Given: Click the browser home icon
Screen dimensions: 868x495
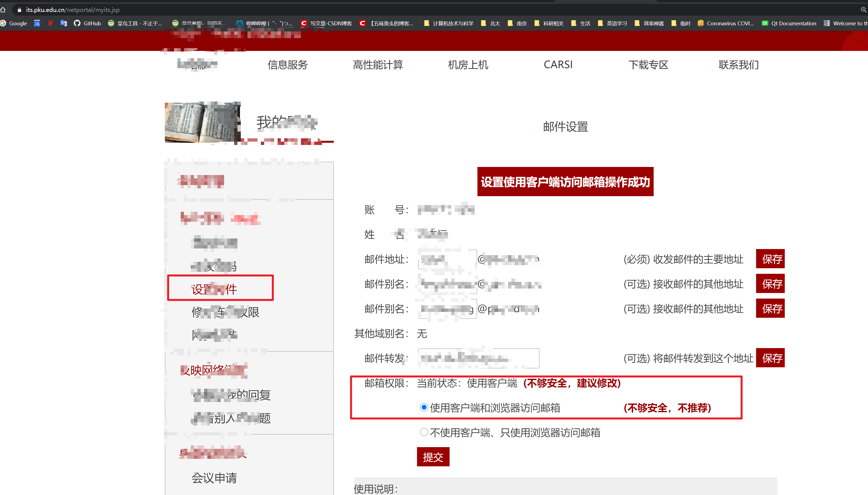Looking at the screenshot, I should [3, 9].
